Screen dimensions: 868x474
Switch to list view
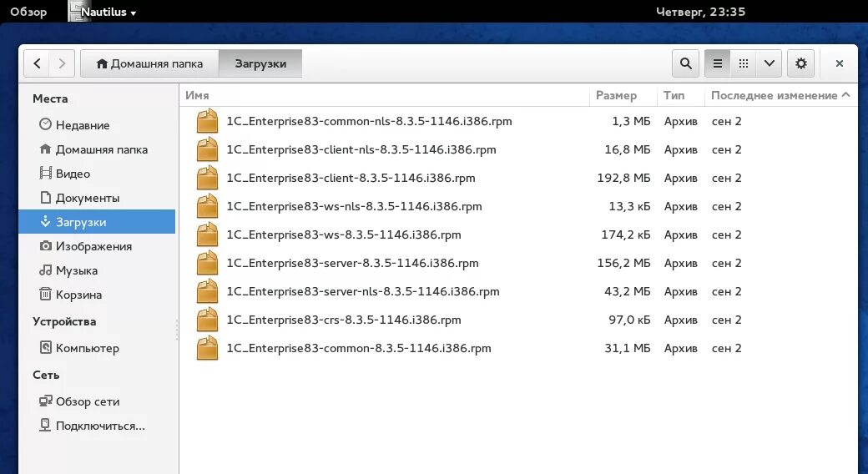click(x=718, y=63)
